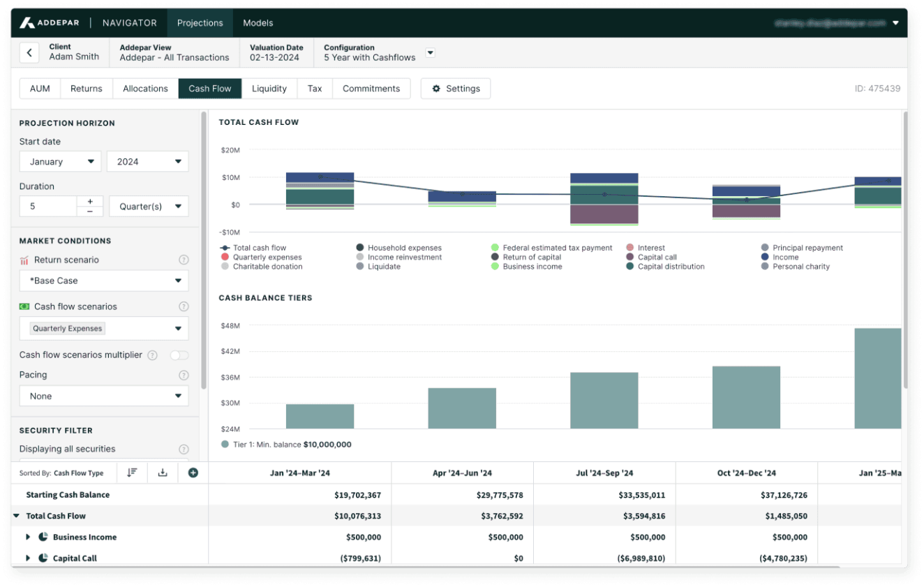Image resolution: width=924 pixels, height=587 pixels.
Task: Click help icon next to Pacing
Action: point(184,375)
